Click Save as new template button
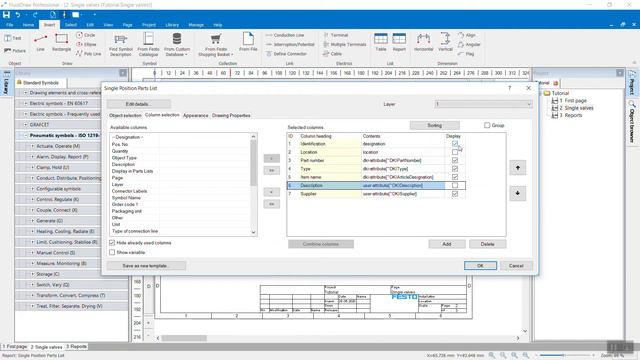 [146, 266]
